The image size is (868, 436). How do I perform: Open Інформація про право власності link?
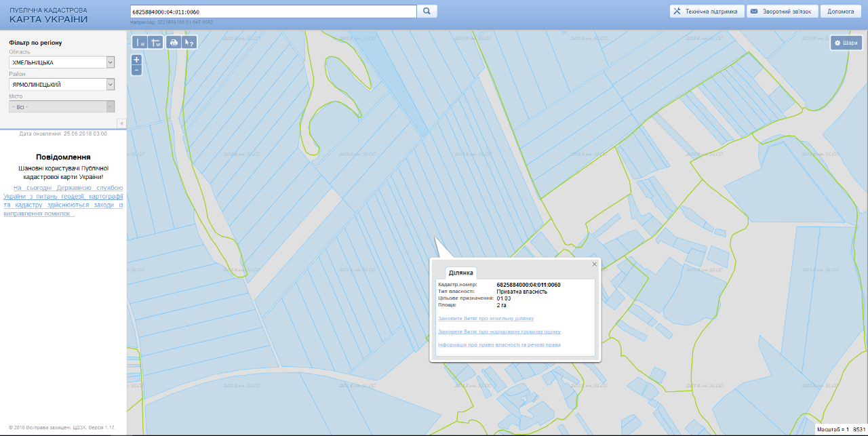pyautogui.click(x=499, y=344)
